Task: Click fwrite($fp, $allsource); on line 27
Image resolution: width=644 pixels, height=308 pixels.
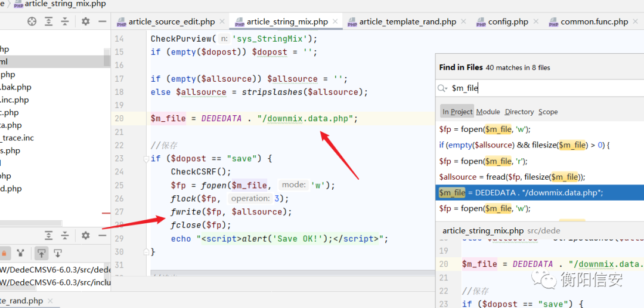Action: (x=231, y=212)
